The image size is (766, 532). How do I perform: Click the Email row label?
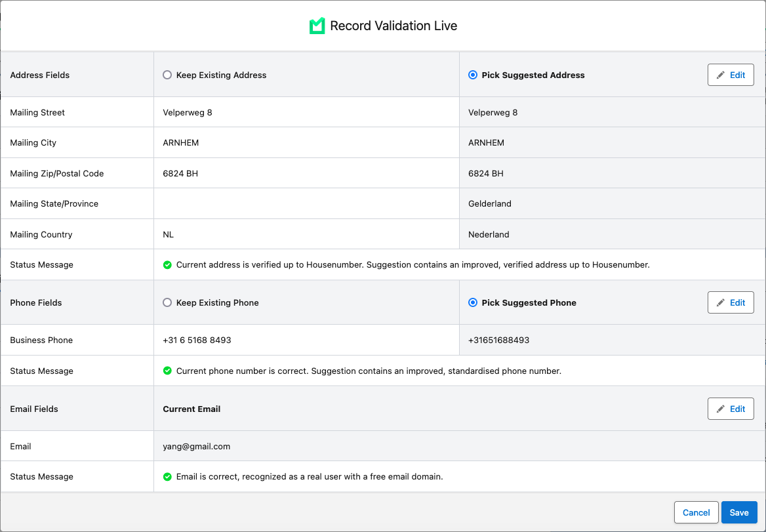pyautogui.click(x=20, y=446)
